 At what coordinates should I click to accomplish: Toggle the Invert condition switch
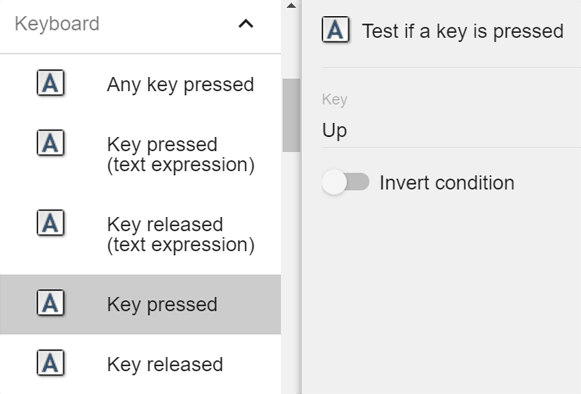coord(345,182)
